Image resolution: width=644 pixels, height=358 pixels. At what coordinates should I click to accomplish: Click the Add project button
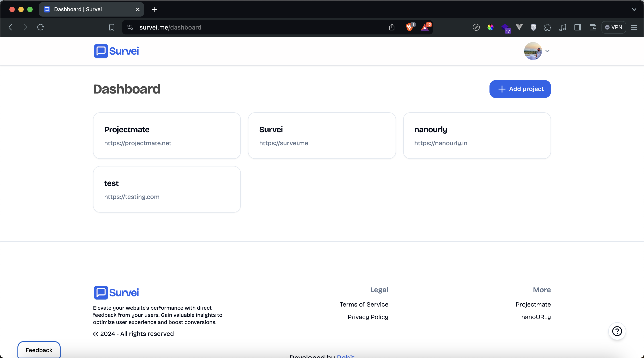coord(520,89)
